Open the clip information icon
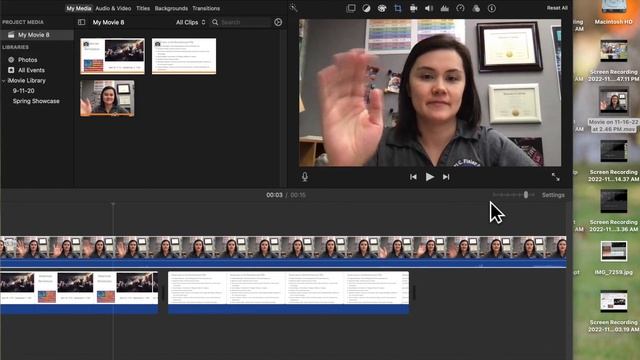The width and height of the screenshot is (640, 360). pyautogui.click(x=492, y=8)
